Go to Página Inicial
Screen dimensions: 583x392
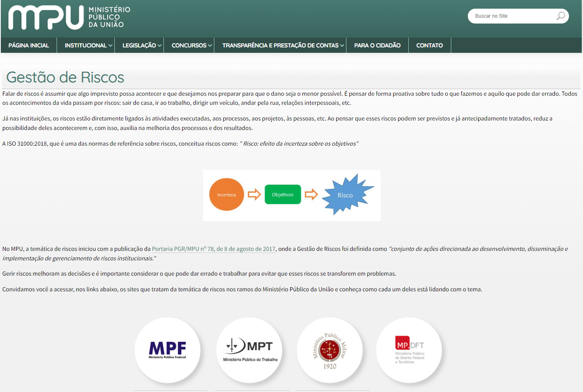pos(28,45)
